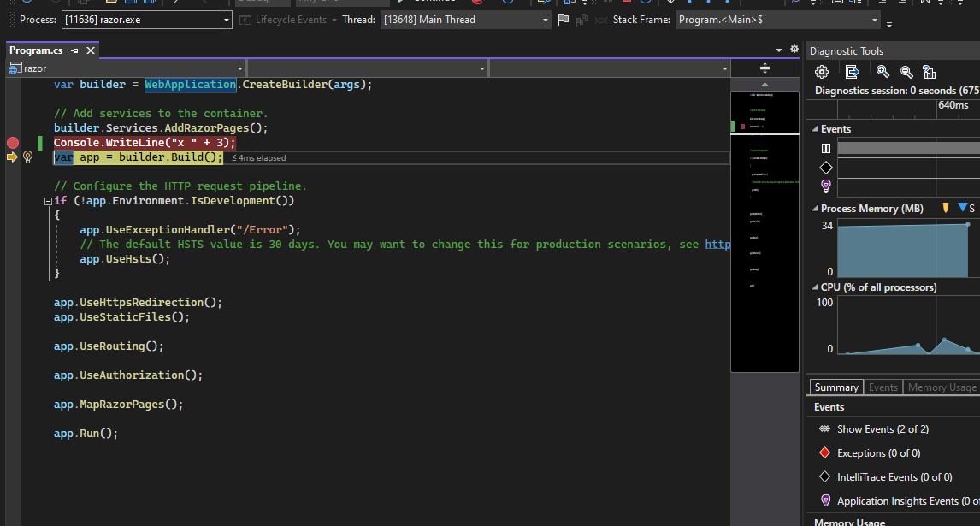Toggle pin on Program.cs tab

[74, 50]
